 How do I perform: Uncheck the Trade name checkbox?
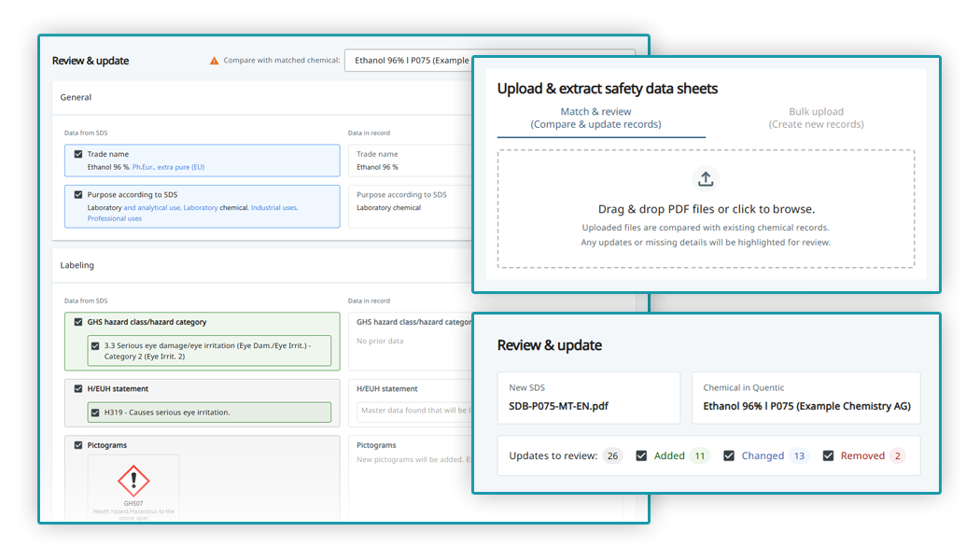pos(77,154)
